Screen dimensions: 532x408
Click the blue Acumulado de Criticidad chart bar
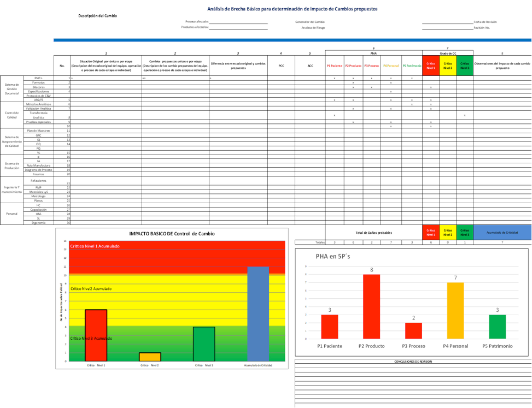tap(258, 314)
